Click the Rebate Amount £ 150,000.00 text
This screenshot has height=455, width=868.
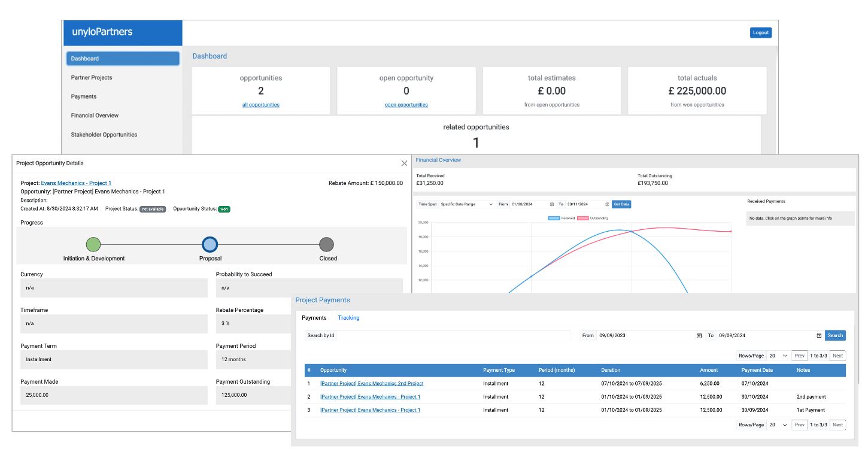coord(366,183)
